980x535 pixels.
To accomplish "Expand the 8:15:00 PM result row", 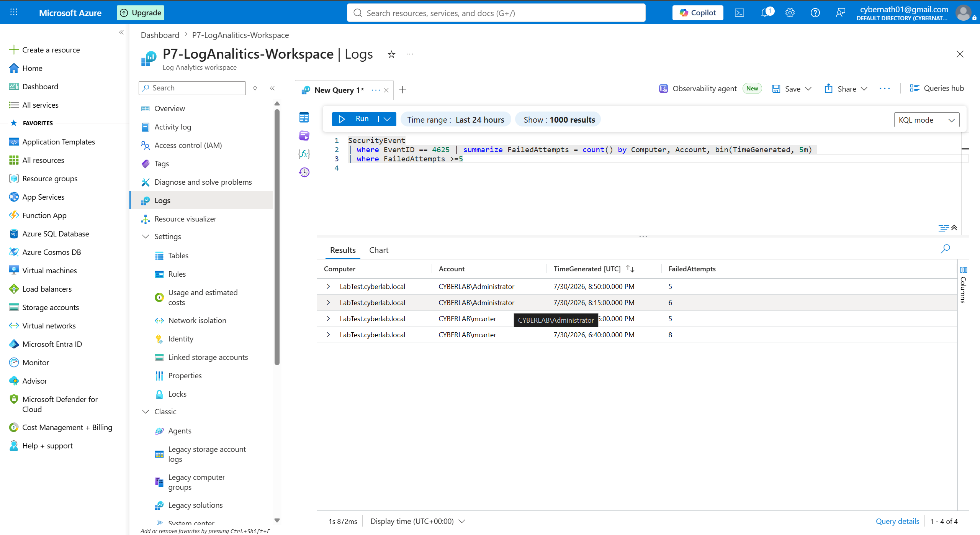I will pos(328,303).
